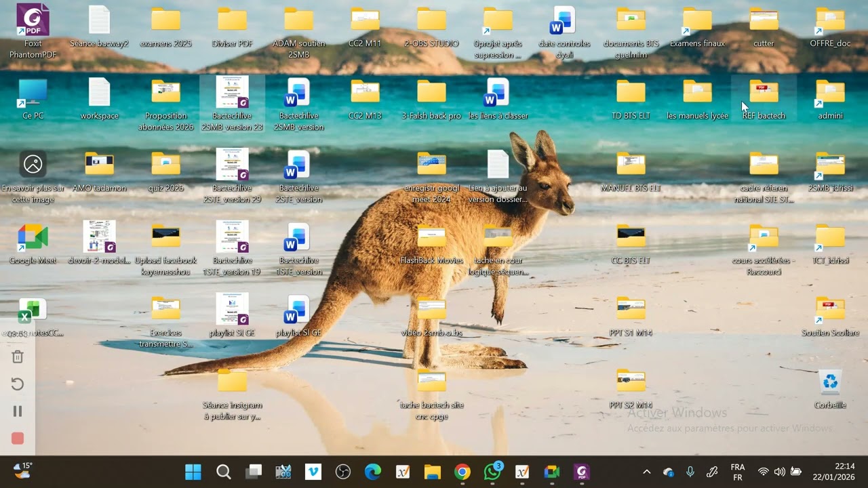Select the workspace file on desktop
The width and height of the screenshot is (868, 488).
[x=99, y=99]
